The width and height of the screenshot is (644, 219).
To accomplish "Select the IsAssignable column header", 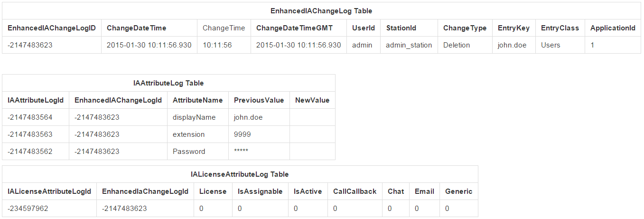I will tap(260, 191).
